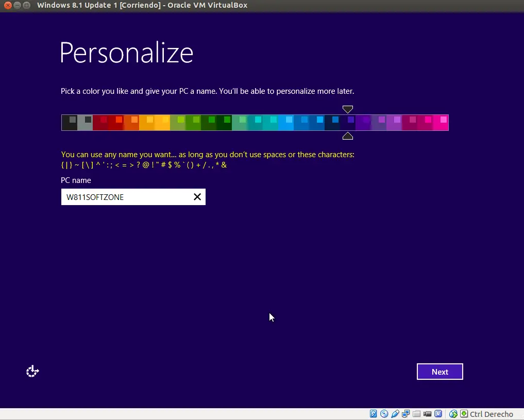Click the shared folders indicator

click(416, 414)
